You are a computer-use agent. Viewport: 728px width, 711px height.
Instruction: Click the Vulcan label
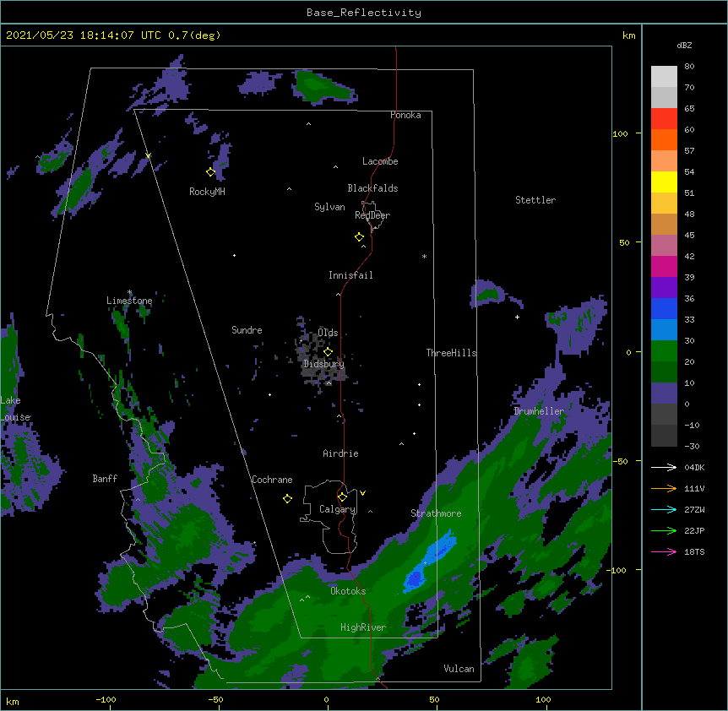pos(459,669)
